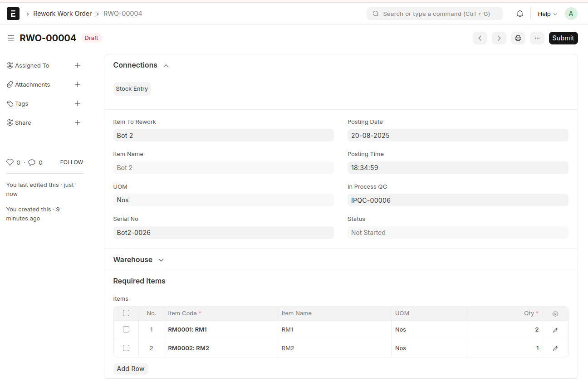Open the three-dots more actions menu
This screenshot has width=588, height=381.
(537, 38)
